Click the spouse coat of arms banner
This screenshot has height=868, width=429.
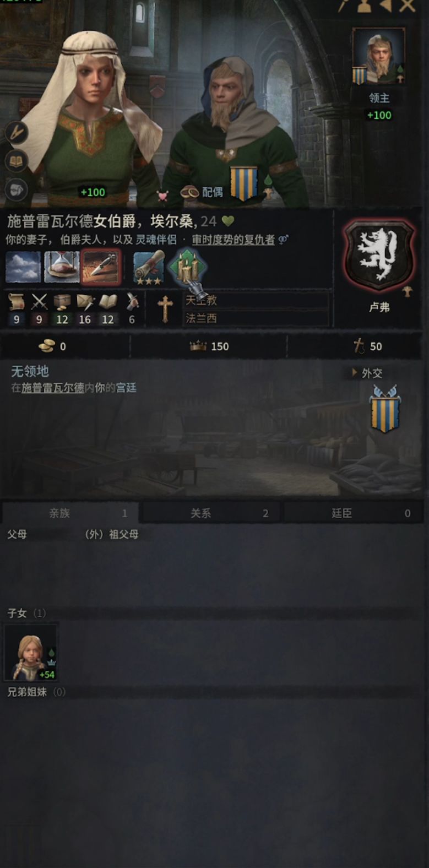coord(243,183)
